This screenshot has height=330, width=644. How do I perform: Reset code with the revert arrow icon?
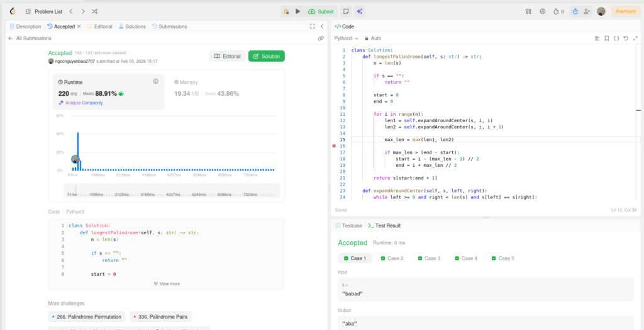pyautogui.click(x=625, y=38)
